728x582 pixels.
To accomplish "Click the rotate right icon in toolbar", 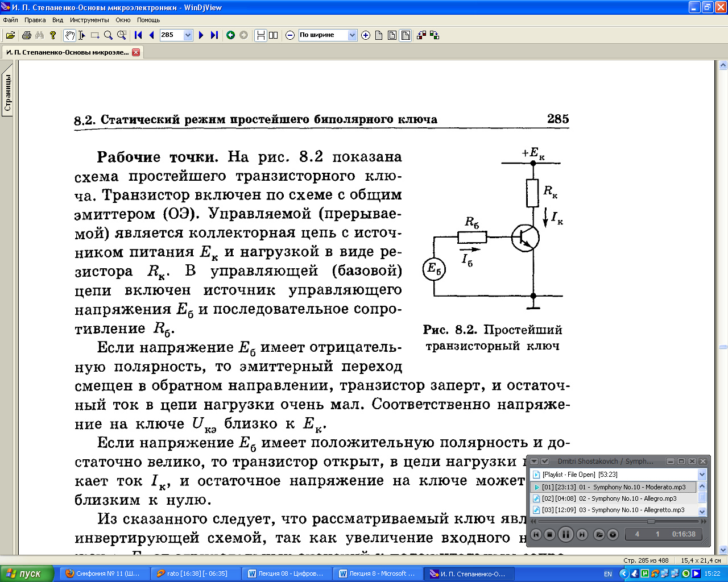I will pos(435,35).
